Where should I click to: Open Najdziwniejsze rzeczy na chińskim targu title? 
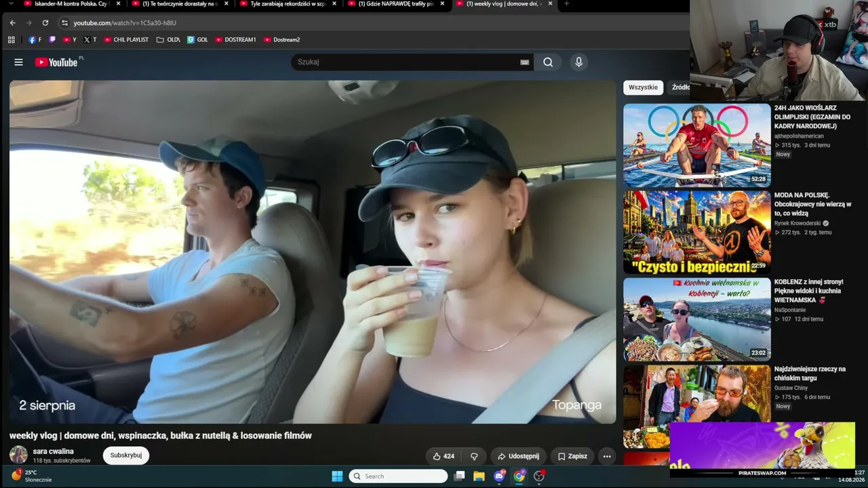point(810,373)
